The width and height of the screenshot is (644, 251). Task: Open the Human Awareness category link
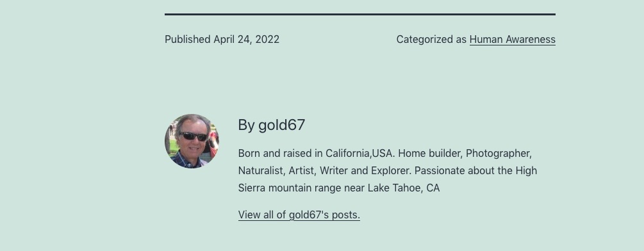[512, 39]
